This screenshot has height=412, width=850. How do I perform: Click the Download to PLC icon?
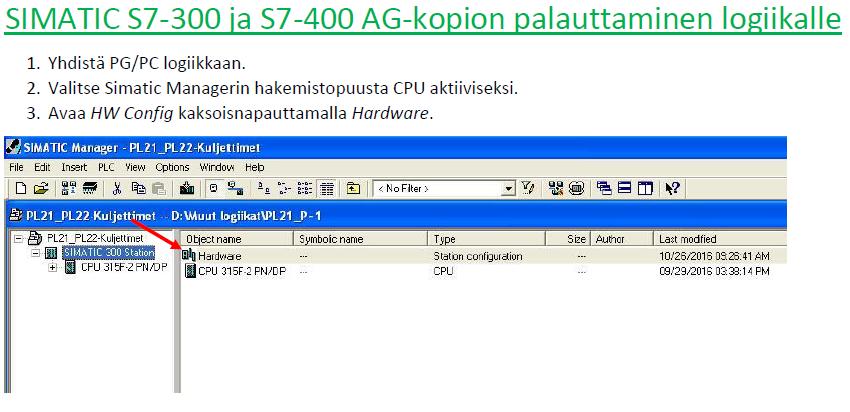tap(187, 188)
